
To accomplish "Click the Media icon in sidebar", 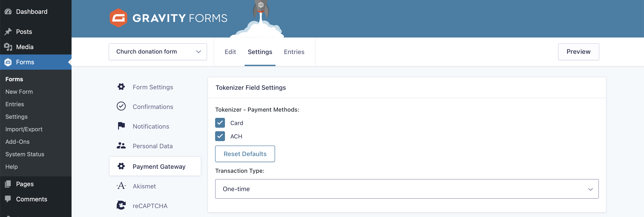I will click(8, 47).
